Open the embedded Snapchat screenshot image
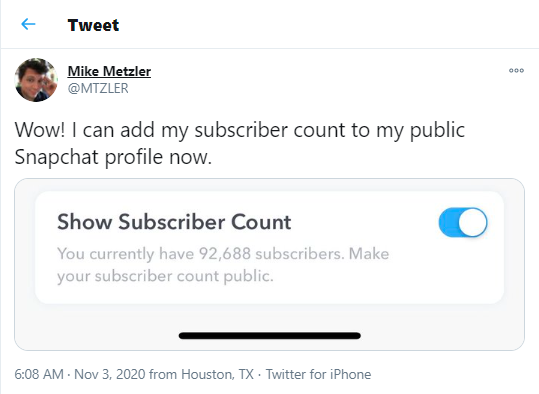Viewport: 539px width, 394px height. (x=270, y=264)
